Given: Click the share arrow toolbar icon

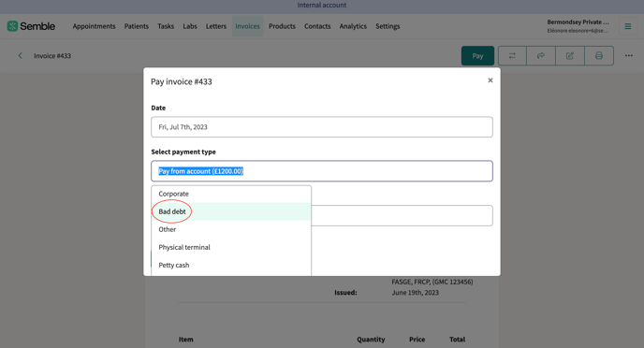Looking at the screenshot, I should coord(541,56).
